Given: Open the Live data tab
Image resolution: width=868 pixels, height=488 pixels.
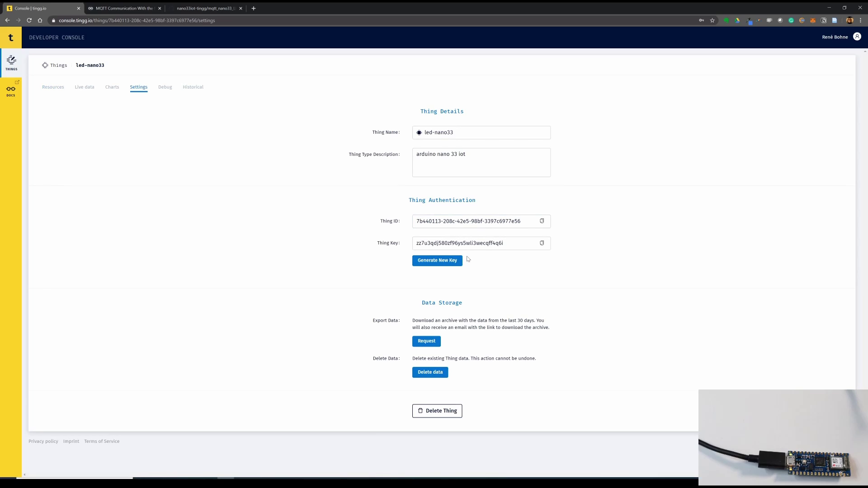Looking at the screenshot, I should coord(85,87).
